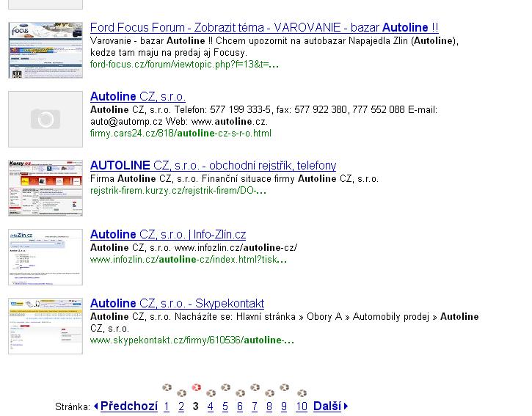This screenshot has width=532, height=416.
Task: Open AUTOLINE CZ obchodní rejstřík result
Action: 213,166
